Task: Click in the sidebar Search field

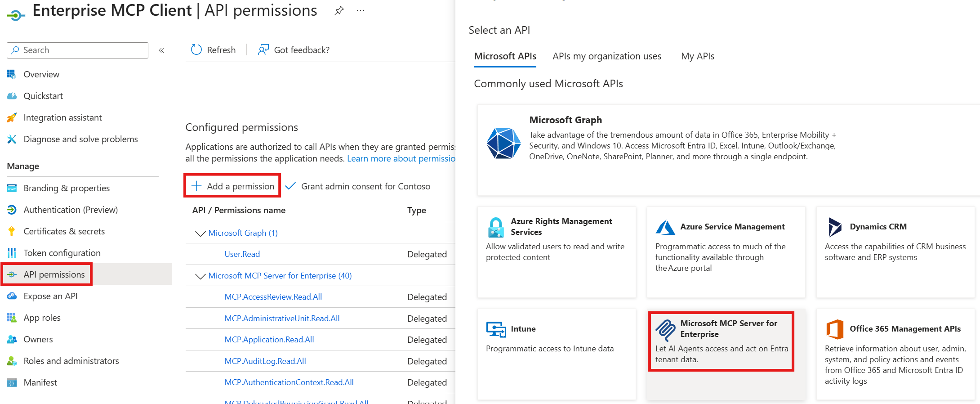Action: 77,50
